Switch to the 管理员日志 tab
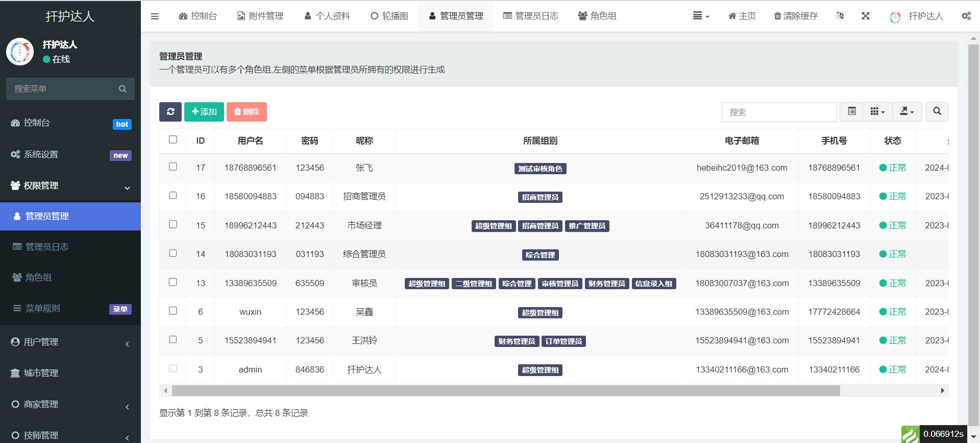Image resolution: width=980 pixels, height=443 pixels. coord(531,16)
